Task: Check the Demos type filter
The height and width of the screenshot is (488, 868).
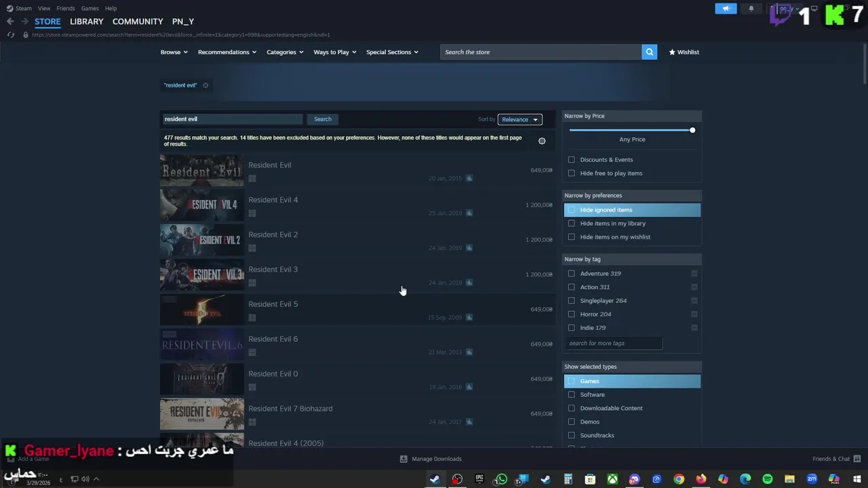Action: tap(571, 422)
